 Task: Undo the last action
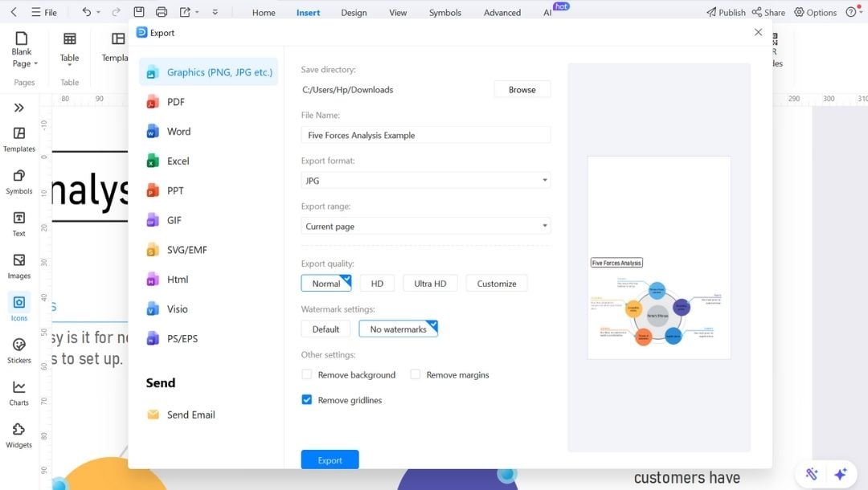86,11
